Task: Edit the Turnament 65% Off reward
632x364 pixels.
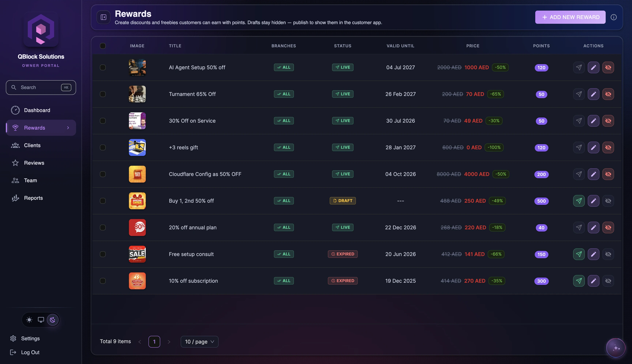Action: click(593, 94)
